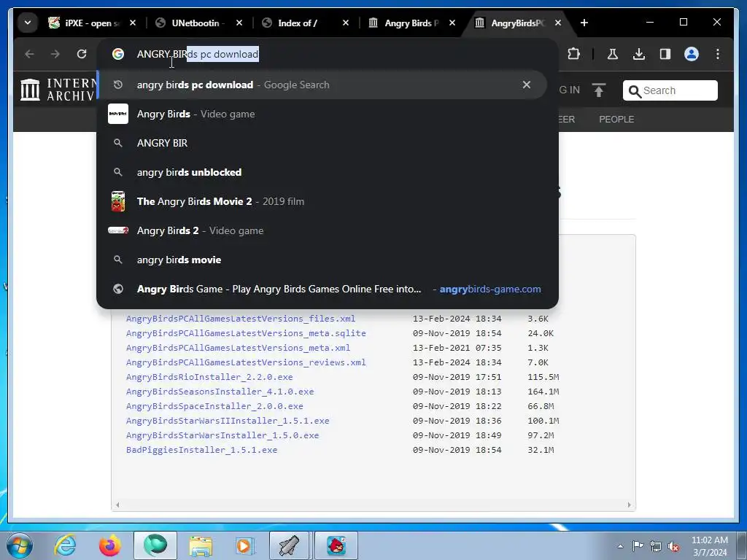
Task: Close the Angry Birds P tab
Action: [452, 23]
